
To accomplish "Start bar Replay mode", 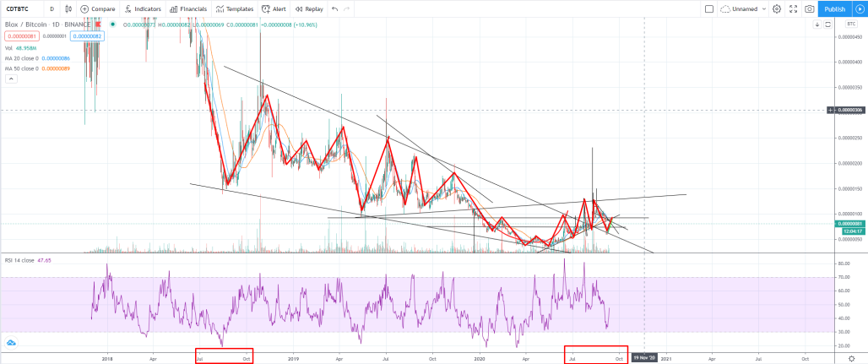I will pyautogui.click(x=309, y=8).
